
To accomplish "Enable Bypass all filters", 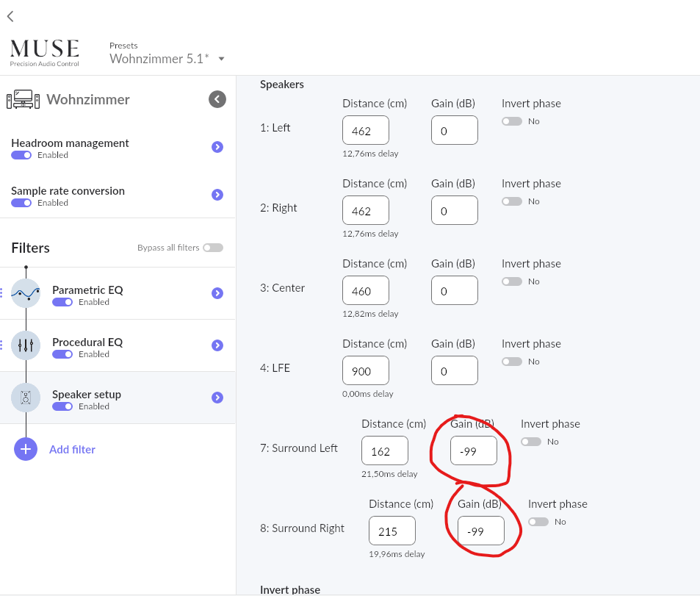I will coord(213,248).
